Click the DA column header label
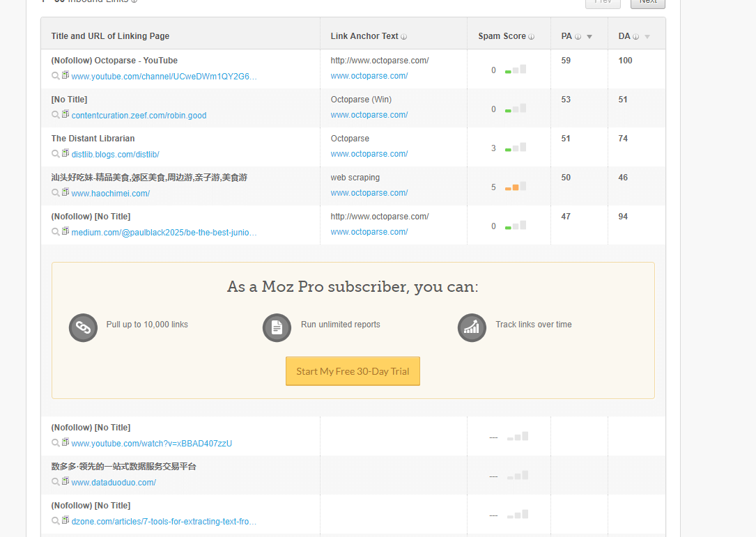 click(x=624, y=36)
